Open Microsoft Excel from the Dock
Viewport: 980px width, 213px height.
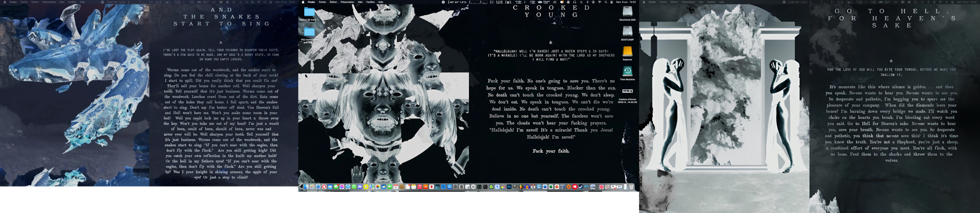(551, 187)
